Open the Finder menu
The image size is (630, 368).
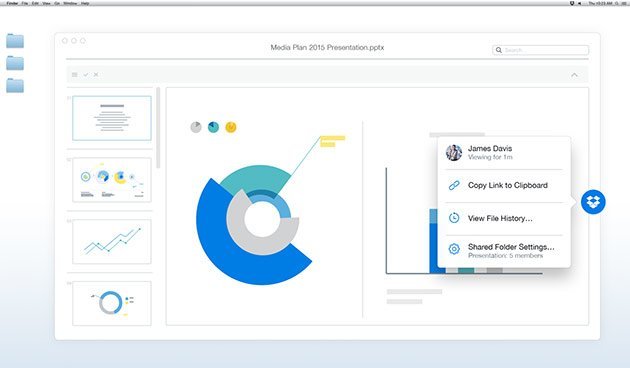12,3
